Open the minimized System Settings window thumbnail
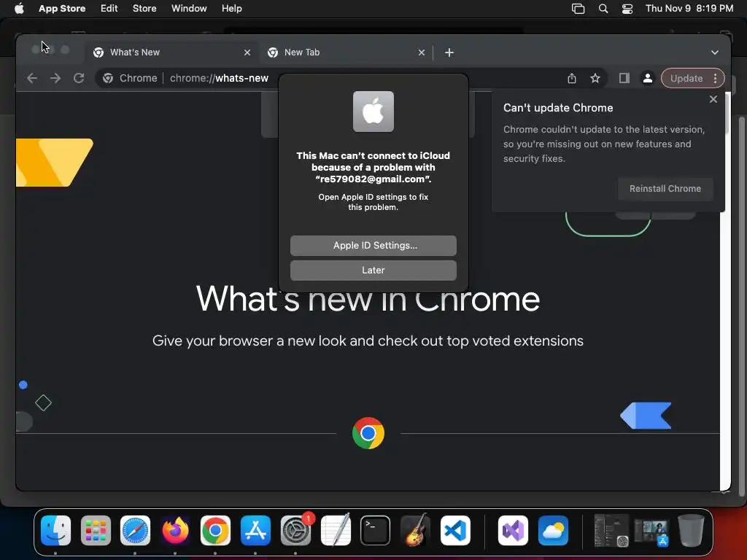This screenshot has width=747, height=560. pos(611,531)
